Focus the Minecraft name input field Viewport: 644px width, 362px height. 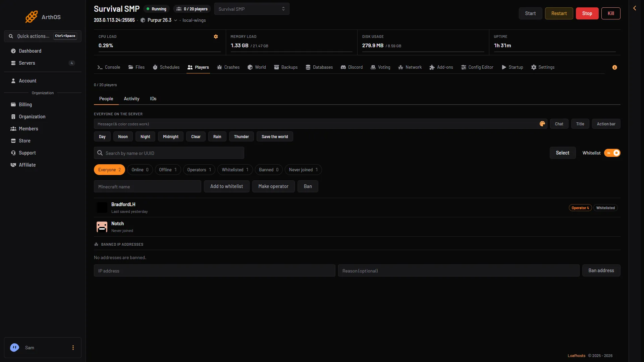[x=148, y=186]
